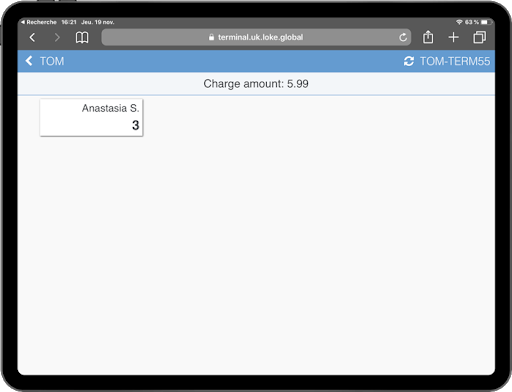Click the Wi-Fi icon in status bar
The width and height of the screenshot is (512, 392).
[459, 22]
